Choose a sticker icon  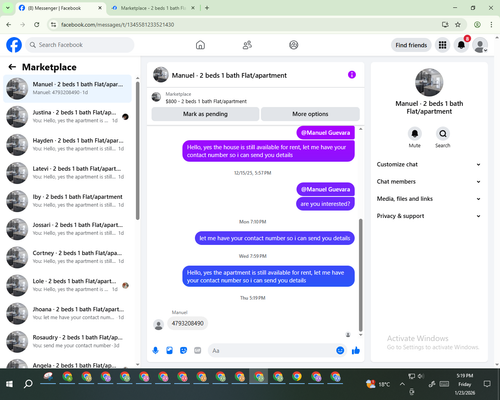click(x=183, y=350)
